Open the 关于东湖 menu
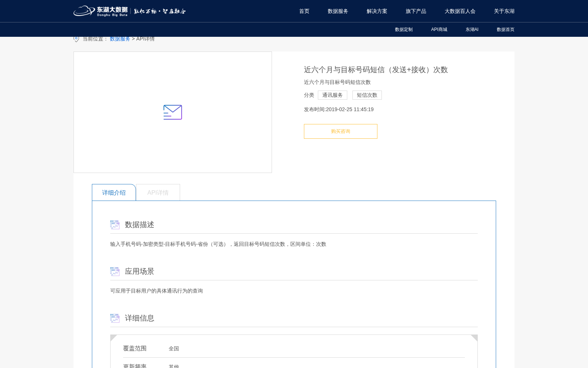The height and width of the screenshot is (368, 588). [504, 11]
